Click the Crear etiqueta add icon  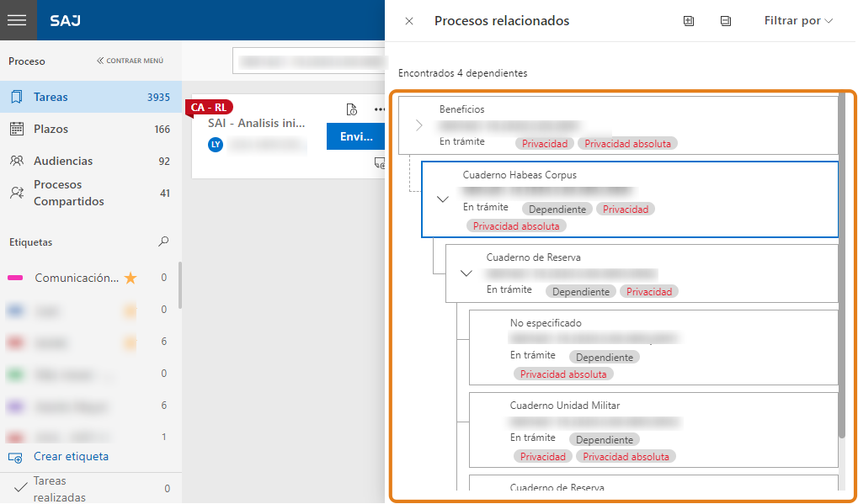click(x=15, y=457)
